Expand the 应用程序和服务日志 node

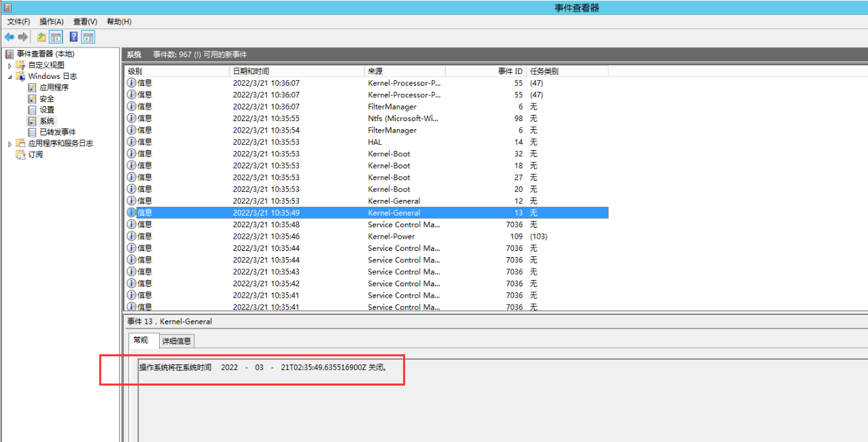click(x=10, y=143)
